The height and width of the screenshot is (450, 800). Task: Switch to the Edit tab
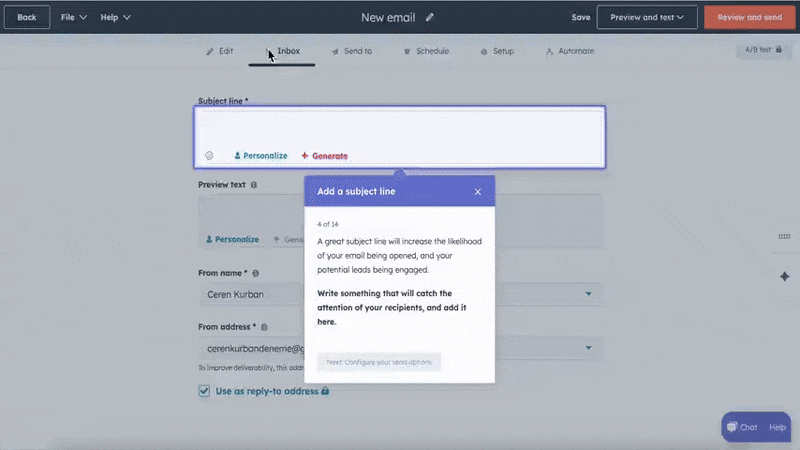coord(220,51)
